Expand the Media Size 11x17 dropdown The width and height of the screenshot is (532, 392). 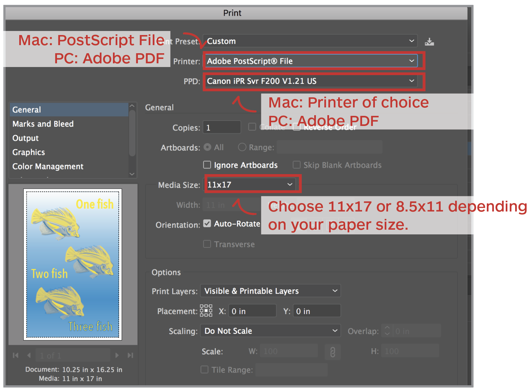coord(250,185)
